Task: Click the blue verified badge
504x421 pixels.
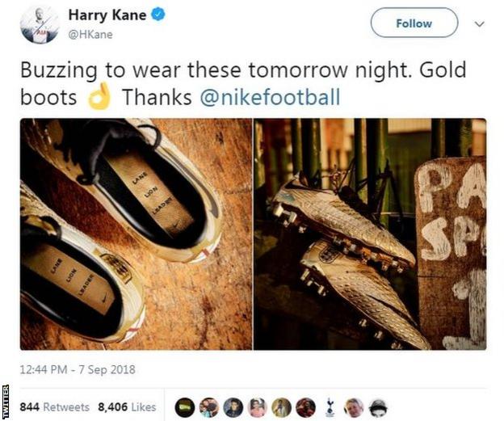Action: click(x=158, y=15)
